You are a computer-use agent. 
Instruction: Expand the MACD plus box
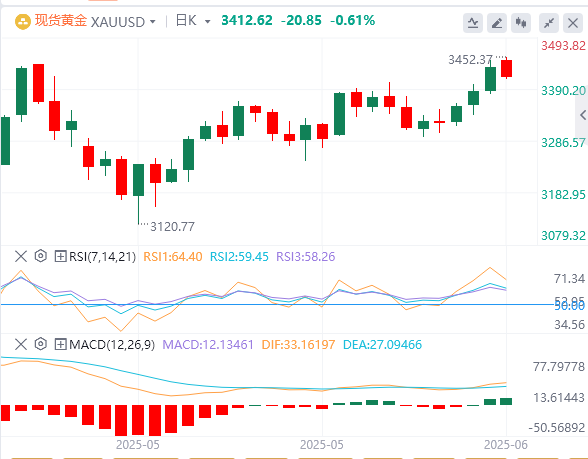60,344
